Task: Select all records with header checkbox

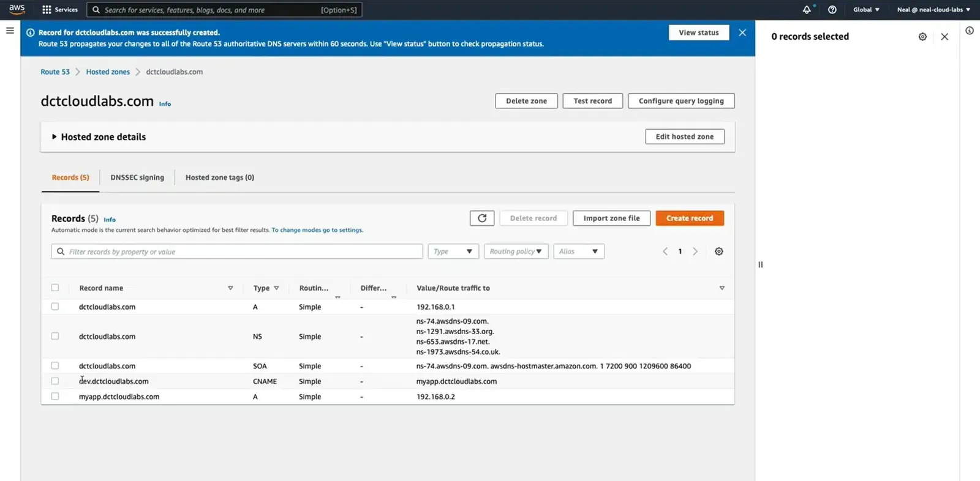Action: tap(55, 288)
